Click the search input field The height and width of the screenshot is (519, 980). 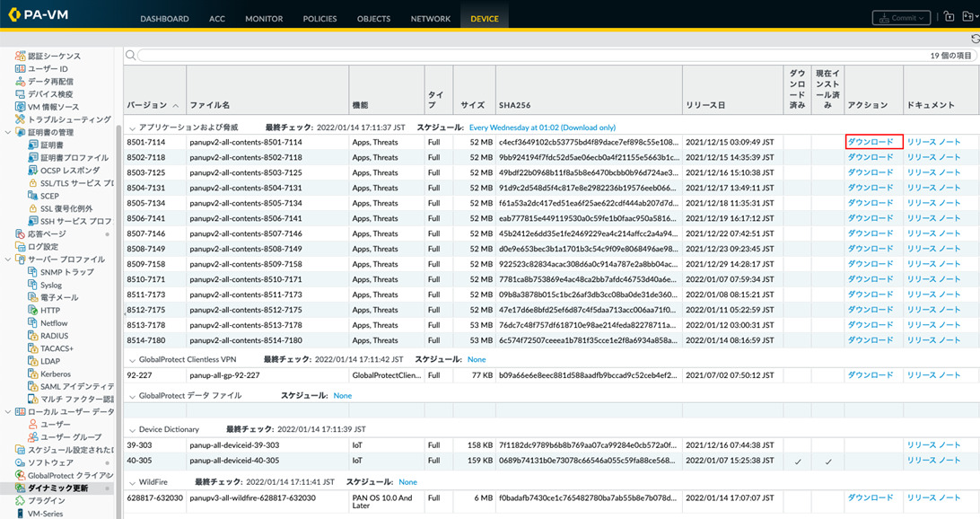(x=556, y=56)
